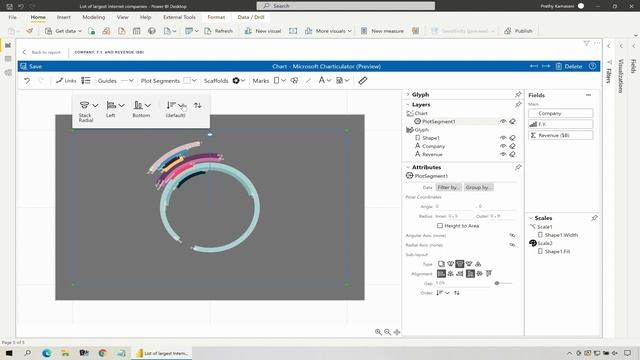
Task: Collapse the Attributes panel
Action: point(408,167)
